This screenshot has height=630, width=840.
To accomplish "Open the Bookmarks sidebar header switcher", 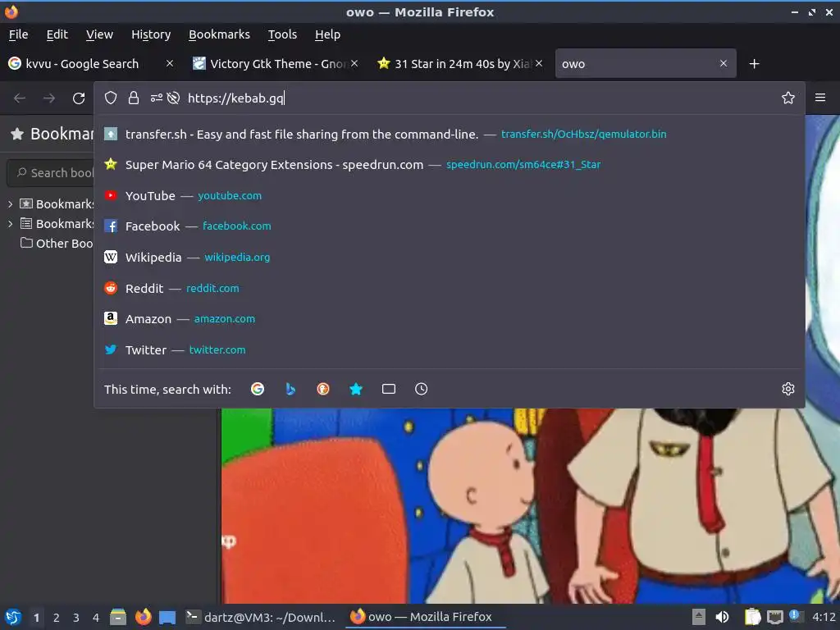I will pos(52,134).
